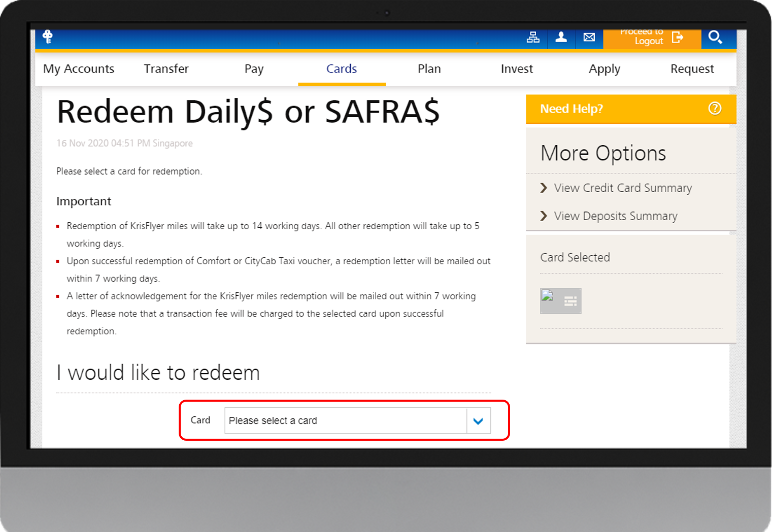Select the Pay menu item
The width and height of the screenshot is (772, 532).
254,69
